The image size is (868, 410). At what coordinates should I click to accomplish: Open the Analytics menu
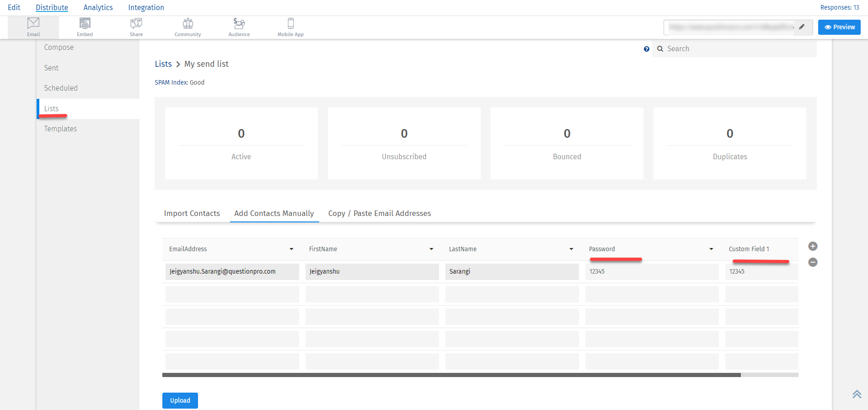(98, 7)
